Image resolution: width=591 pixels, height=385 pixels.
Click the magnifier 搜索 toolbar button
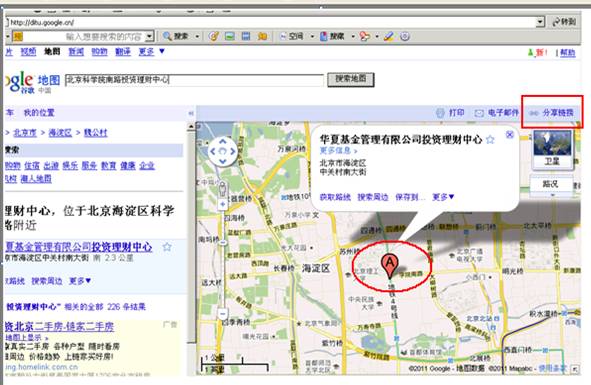point(176,36)
